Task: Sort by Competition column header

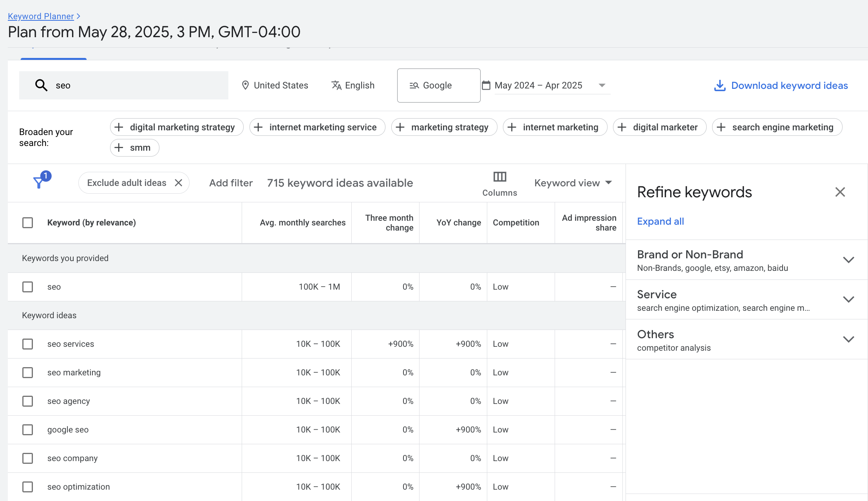Action: [x=516, y=223]
